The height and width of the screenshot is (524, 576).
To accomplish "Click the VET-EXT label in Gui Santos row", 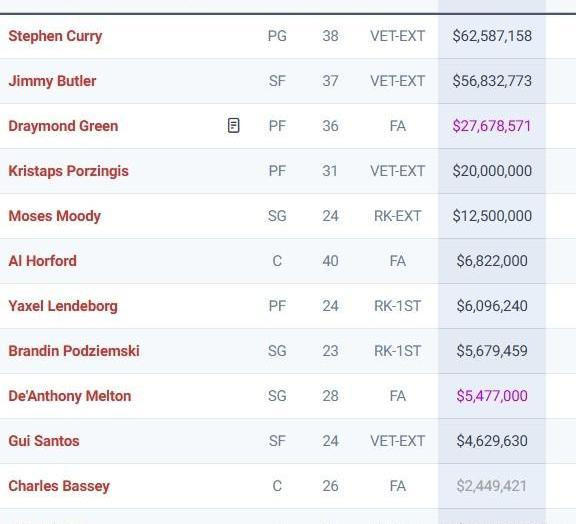I will point(397,441).
